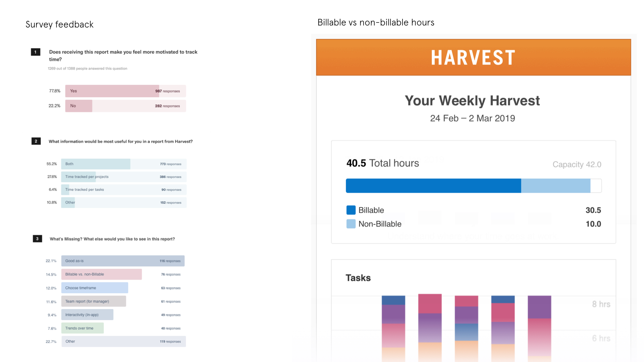This screenshot has height=362, width=644.
Task: Click the 'Trends over time' response bar
Action: click(x=83, y=328)
